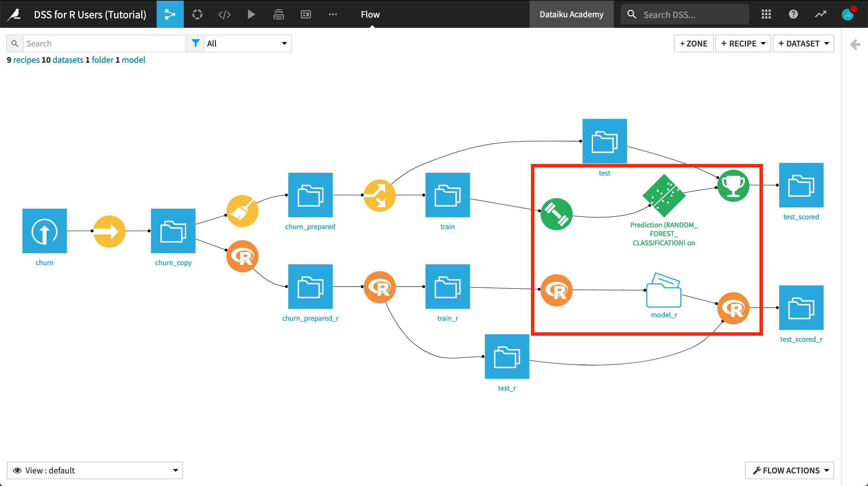Screen dimensions: 868x486
Task: Open the All filter dropdown
Action: tap(248, 43)
